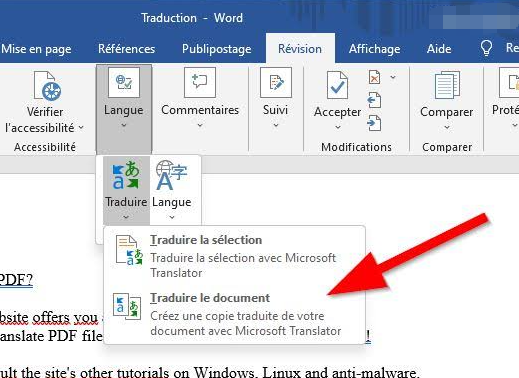Click the Vérifier l'accessibilité icon
The image size is (519, 378).
coord(47,86)
